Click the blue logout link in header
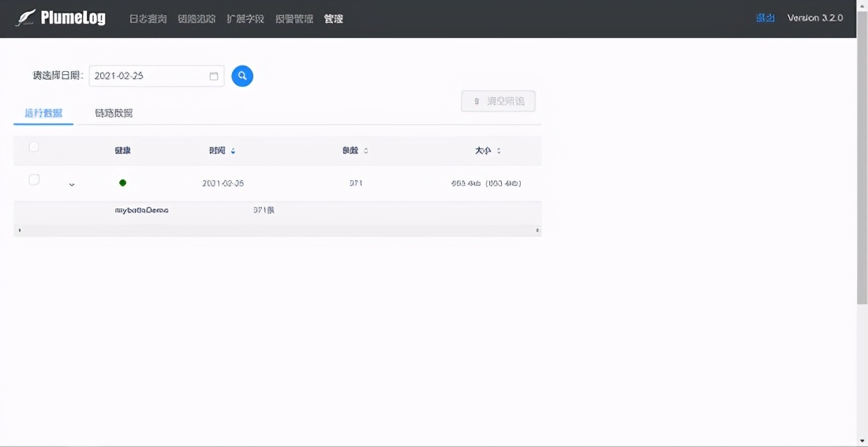This screenshot has height=447, width=868. (765, 18)
